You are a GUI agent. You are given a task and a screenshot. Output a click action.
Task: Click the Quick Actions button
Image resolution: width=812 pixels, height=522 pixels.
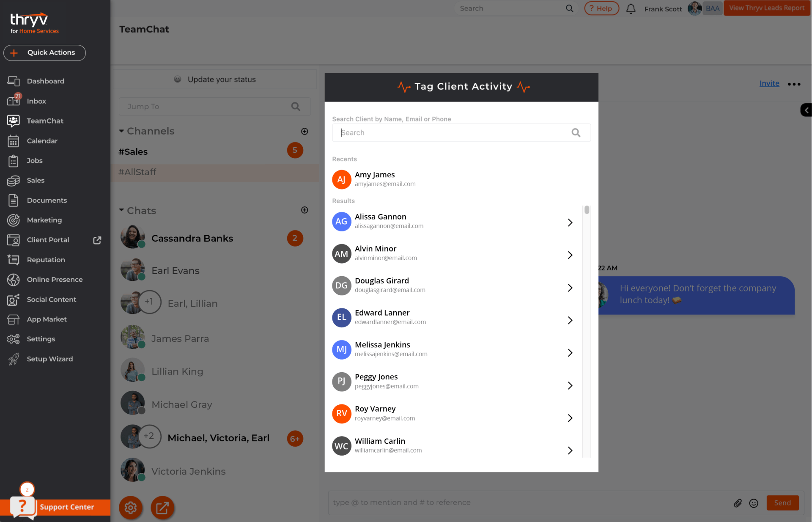(44, 53)
